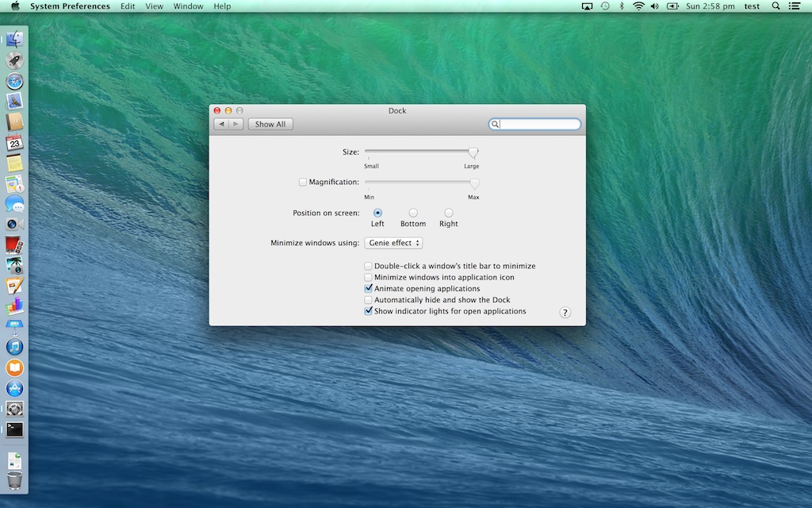Open Launchpad rocket icon in the Dock
Viewport: 812px width, 508px height.
tap(14, 60)
